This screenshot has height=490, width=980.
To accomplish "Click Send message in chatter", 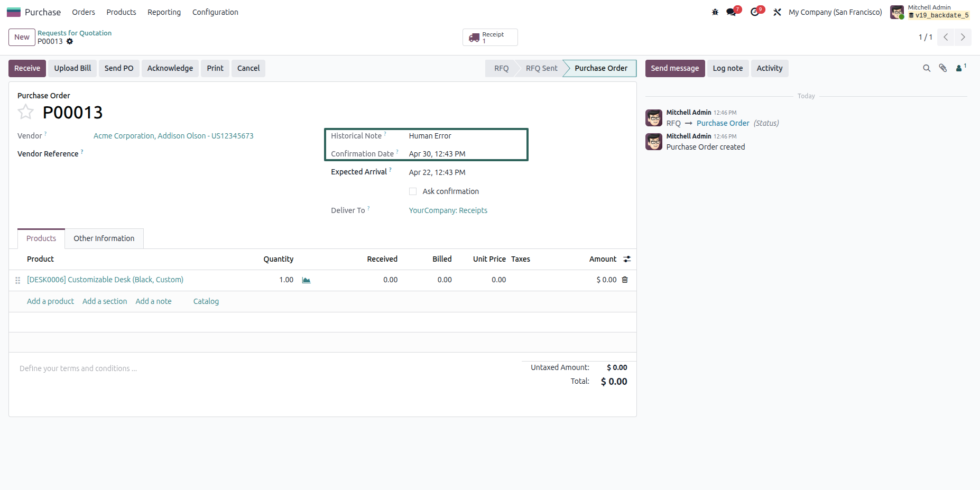I will pos(675,68).
